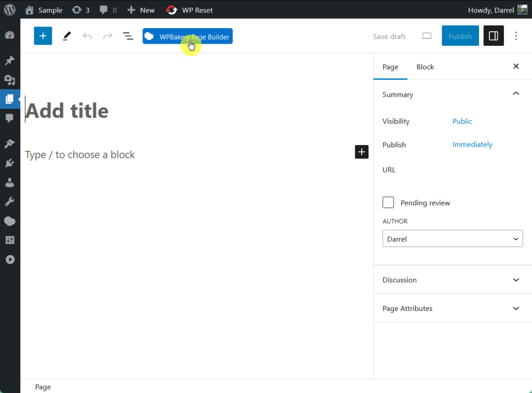Visit the Sample site home link
The height and width of the screenshot is (393, 532).
(x=44, y=10)
